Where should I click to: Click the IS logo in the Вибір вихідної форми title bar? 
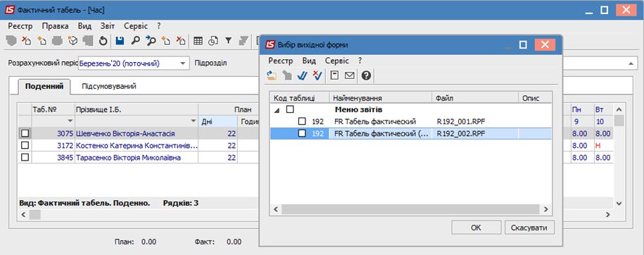pyautogui.click(x=270, y=44)
